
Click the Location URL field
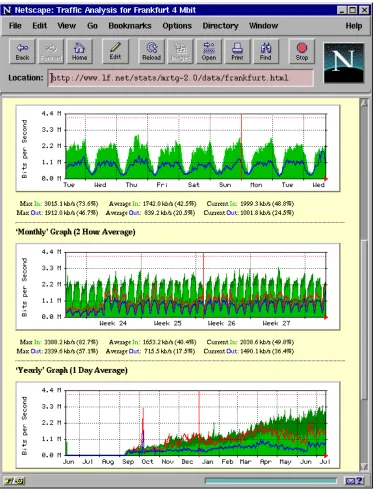pyautogui.click(x=181, y=78)
